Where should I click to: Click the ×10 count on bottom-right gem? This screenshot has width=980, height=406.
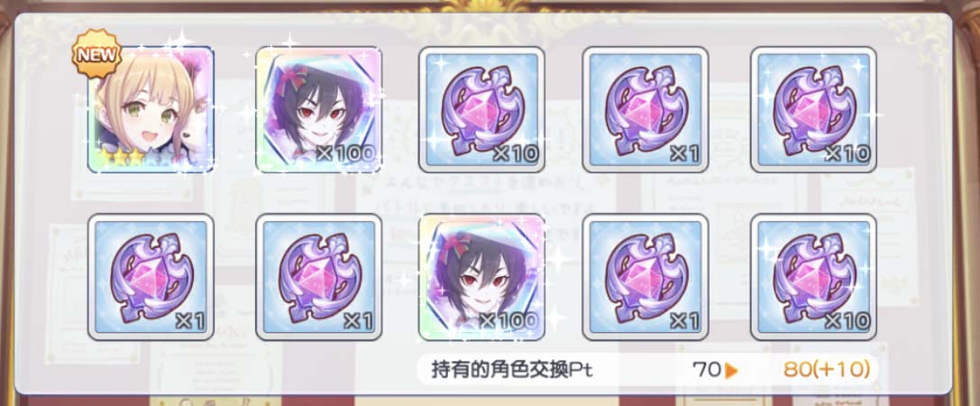click(x=847, y=321)
